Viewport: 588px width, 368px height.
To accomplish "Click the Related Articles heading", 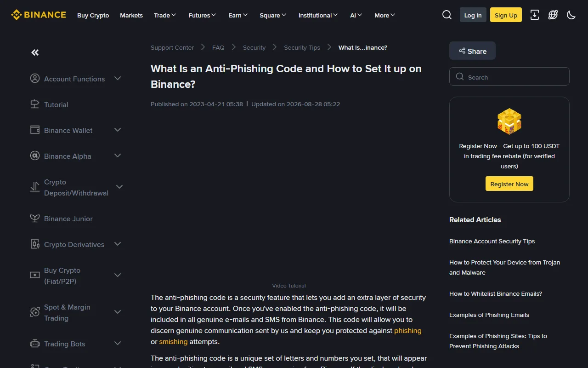I will click(x=475, y=219).
